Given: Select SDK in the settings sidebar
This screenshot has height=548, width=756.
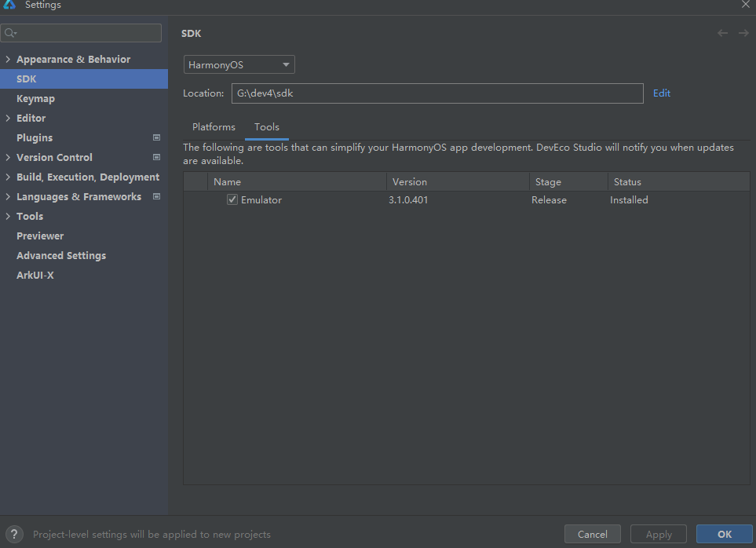Looking at the screenshot, I should (x=84, y=79).
